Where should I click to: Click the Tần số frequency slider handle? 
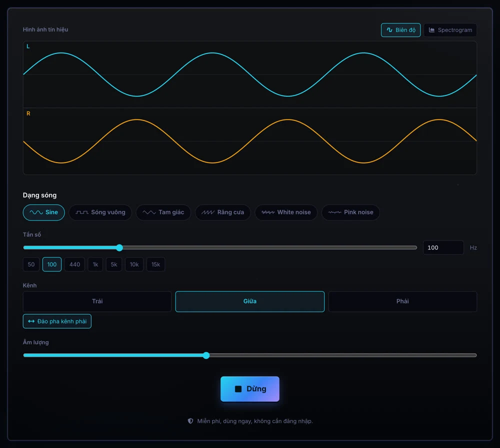point(119,248)
